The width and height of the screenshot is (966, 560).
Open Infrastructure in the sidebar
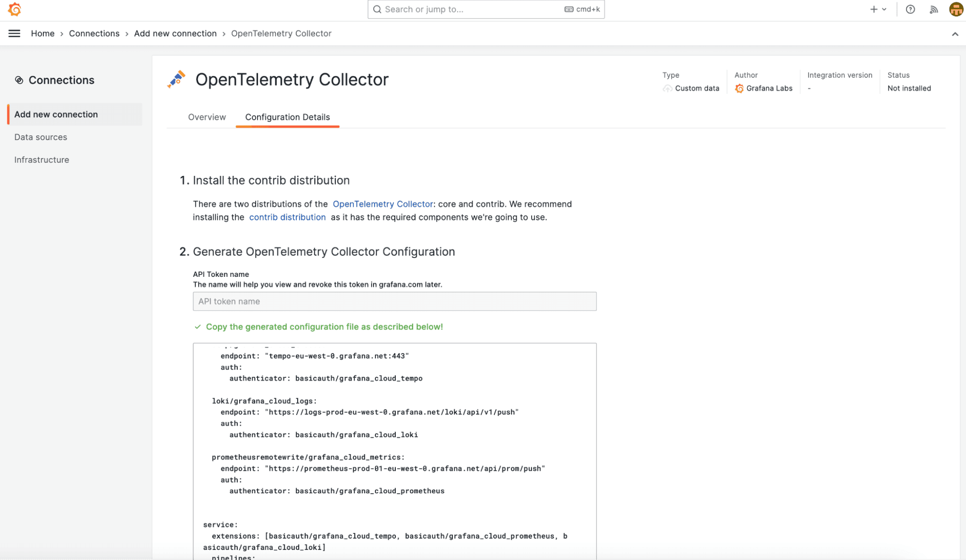coord(42,160)
